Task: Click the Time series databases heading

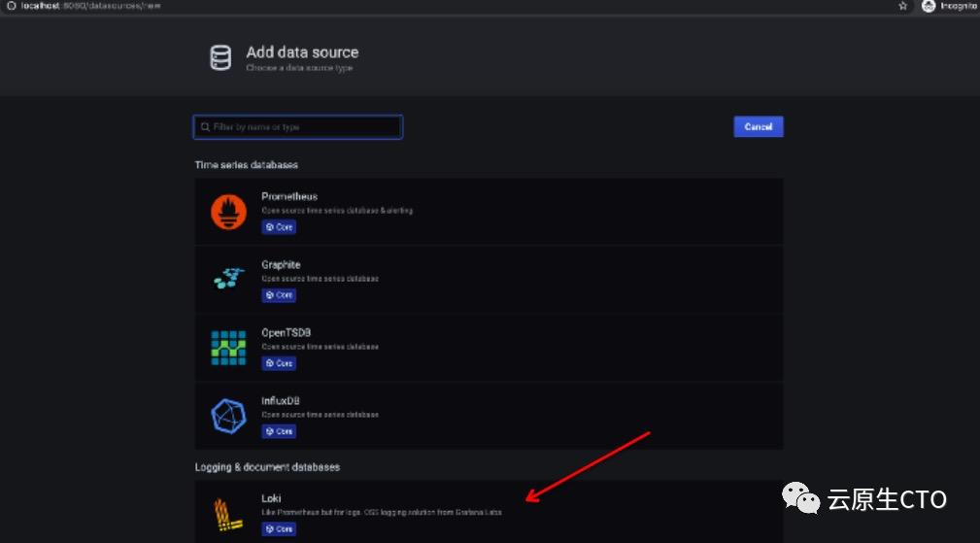Action: [x=247, y=165]
